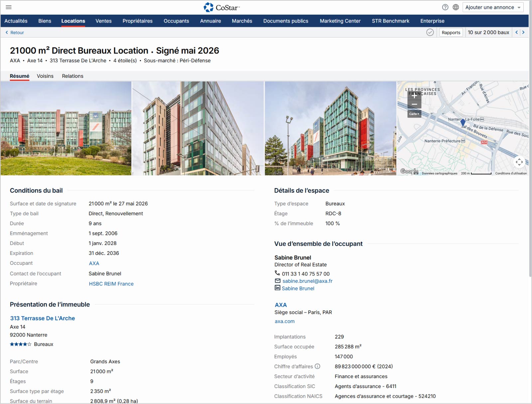
Task: Zoom in on the map
Action: click(414, 96)
